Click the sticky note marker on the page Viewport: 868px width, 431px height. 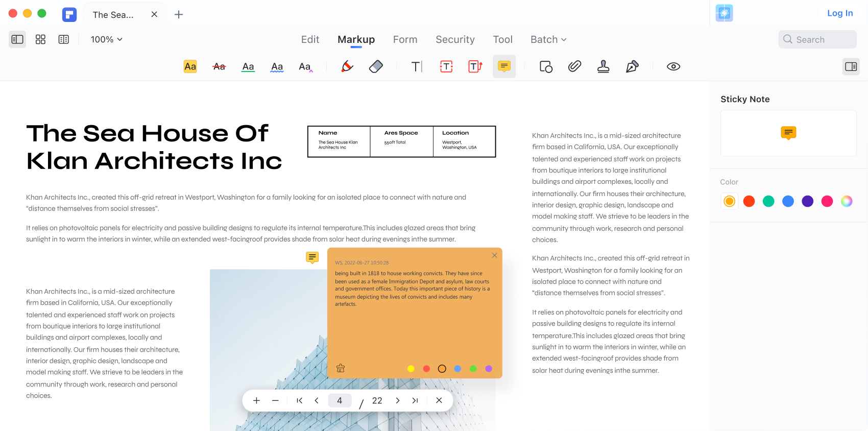[x=312, y=257]
